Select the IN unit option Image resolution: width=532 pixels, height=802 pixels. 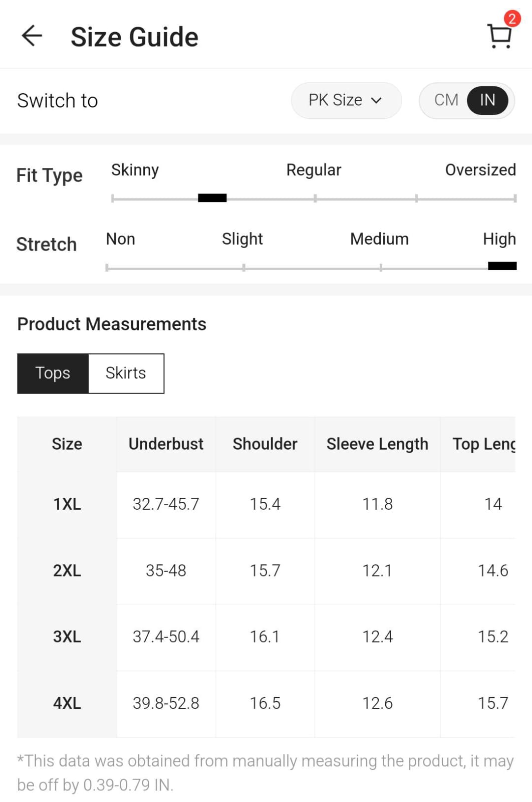tap(487, 100)
